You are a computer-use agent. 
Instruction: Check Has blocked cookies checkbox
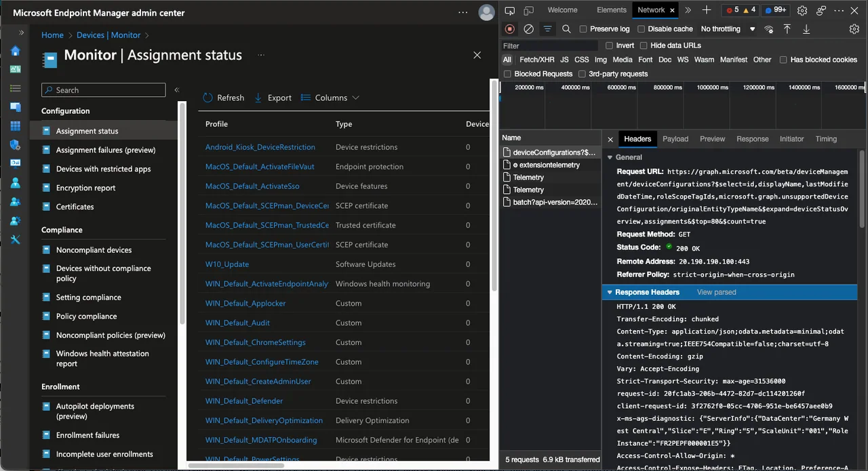pyautogui.click(x=783, y=60)
